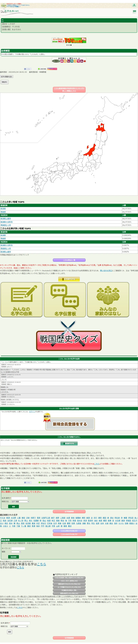Open 早稲田 in recently searched names
This screenshot has width=138, height=644.
(x=128, y=520)
